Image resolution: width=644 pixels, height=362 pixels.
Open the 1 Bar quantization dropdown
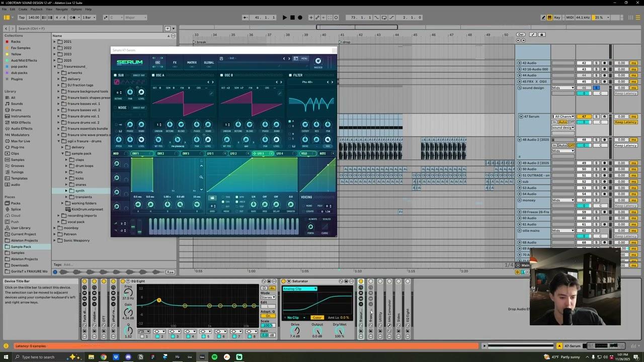[88, 18]
